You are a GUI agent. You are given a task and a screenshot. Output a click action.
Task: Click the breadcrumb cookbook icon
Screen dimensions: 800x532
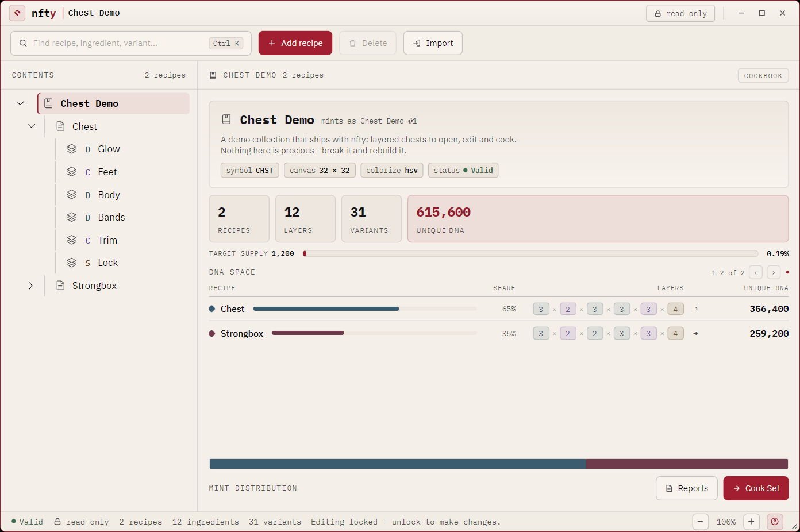point(213,75)
